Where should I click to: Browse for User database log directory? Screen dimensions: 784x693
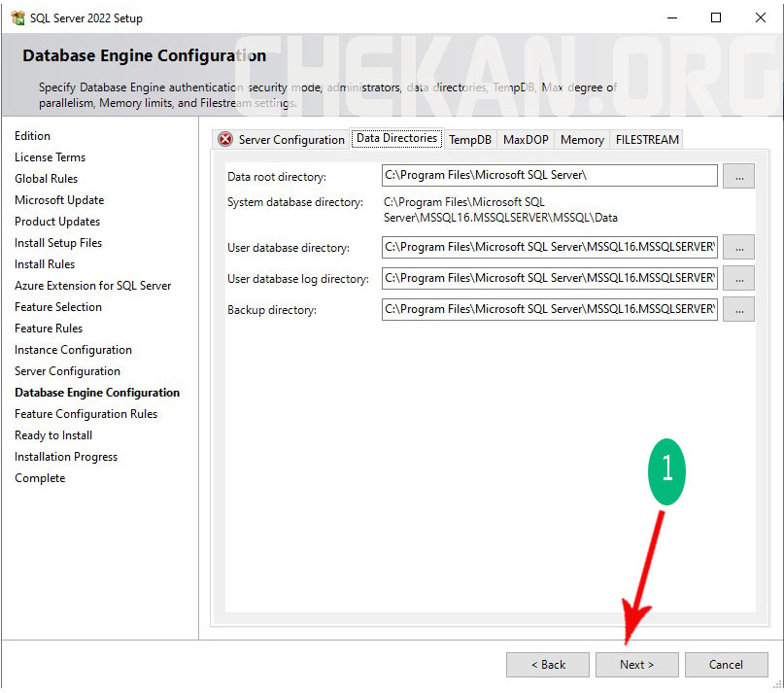738,278
